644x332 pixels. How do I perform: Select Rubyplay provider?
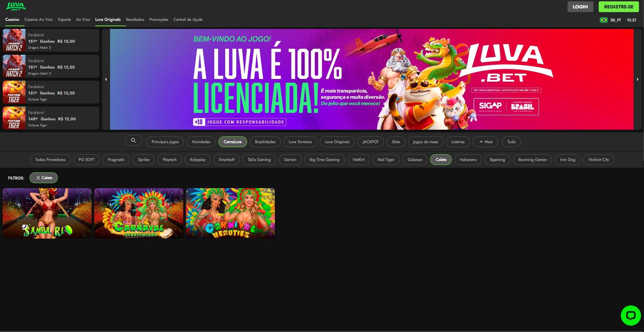click(198, 160)
